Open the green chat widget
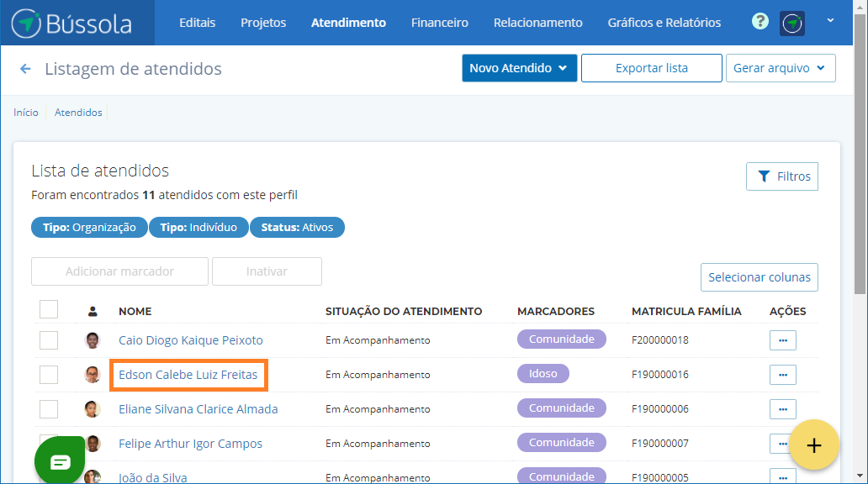Viewport: 868px width, 484px height. [x=60, y=460]
